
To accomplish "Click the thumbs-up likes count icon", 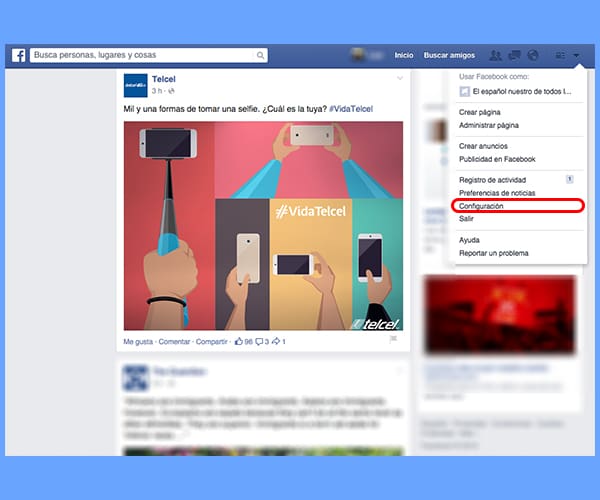I will click(239, 341).
